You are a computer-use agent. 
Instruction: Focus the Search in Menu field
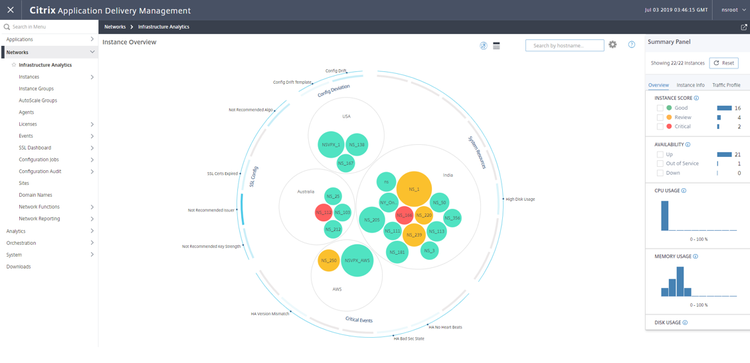(49, 27)
